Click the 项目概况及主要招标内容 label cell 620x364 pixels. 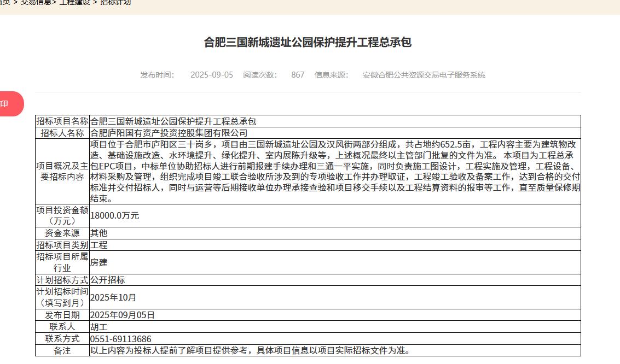[62, 171]
